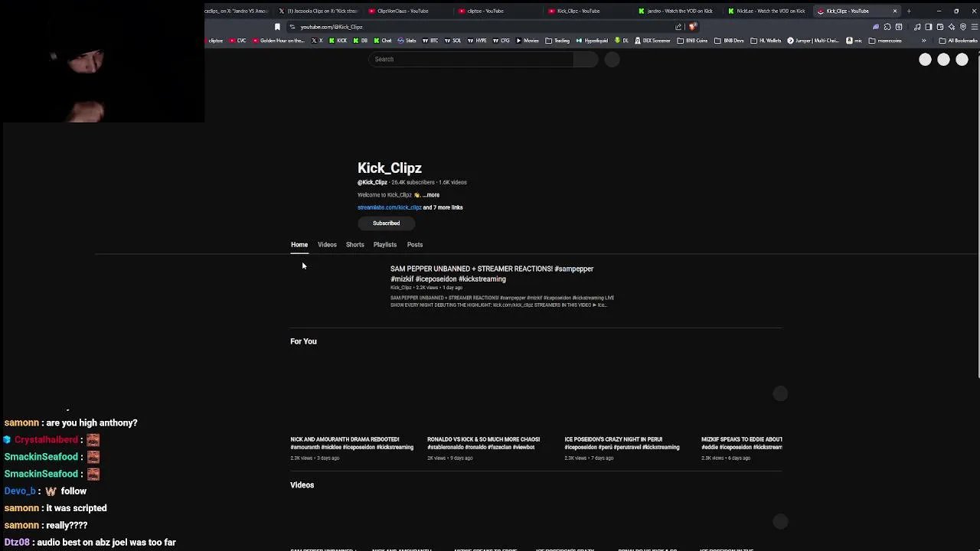Switch to Jscooola Clips on X browser tab
This screenshot has height=551, width=980.
[x=317, y=11]
